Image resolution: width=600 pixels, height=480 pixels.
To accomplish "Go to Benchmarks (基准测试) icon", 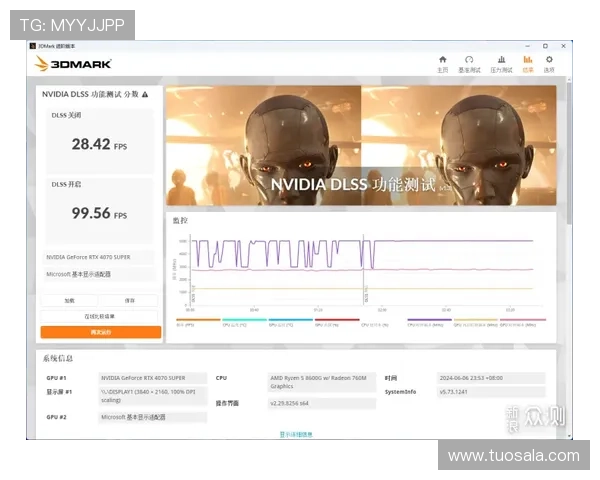I will [x=469, y=63].
